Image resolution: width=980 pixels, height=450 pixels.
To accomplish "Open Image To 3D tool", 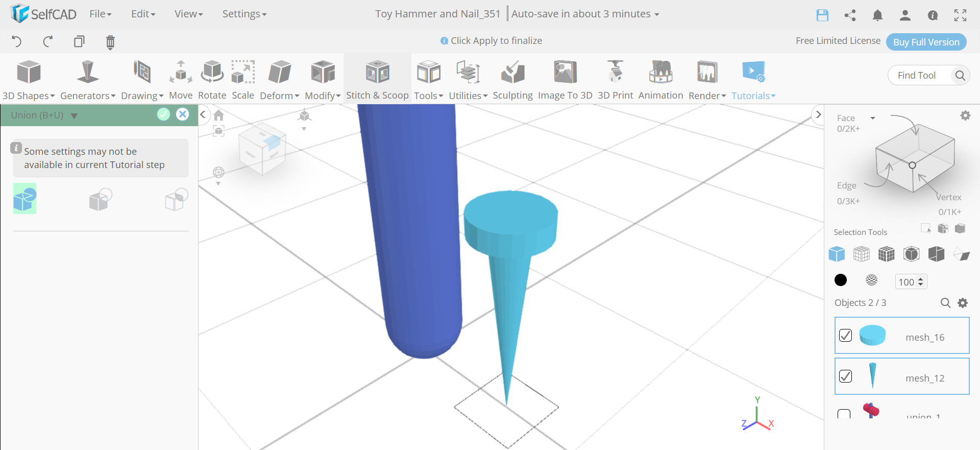I will pos(565,80).
